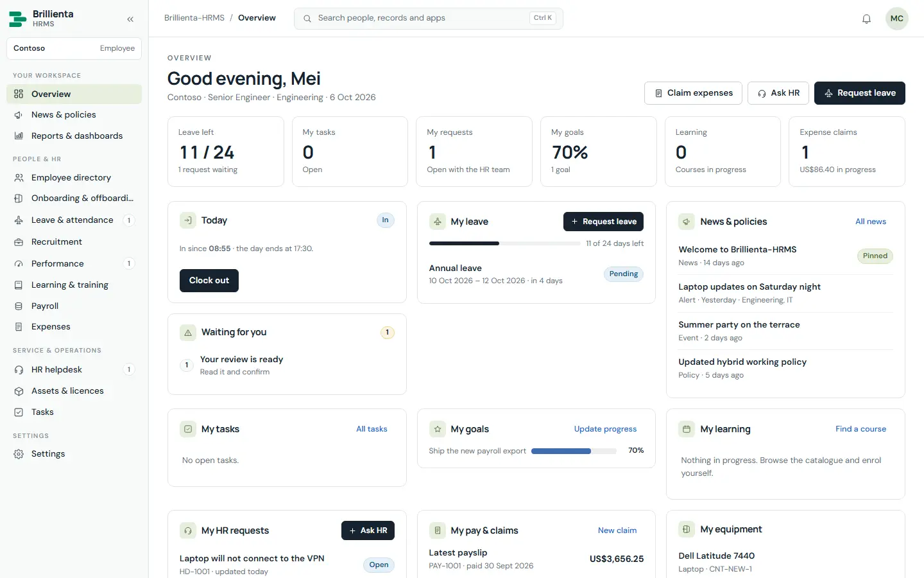This screenshot has width=924, height=578.
Task: Open the Contoso Employee workspace switcher
Action: tap(74, 48)
